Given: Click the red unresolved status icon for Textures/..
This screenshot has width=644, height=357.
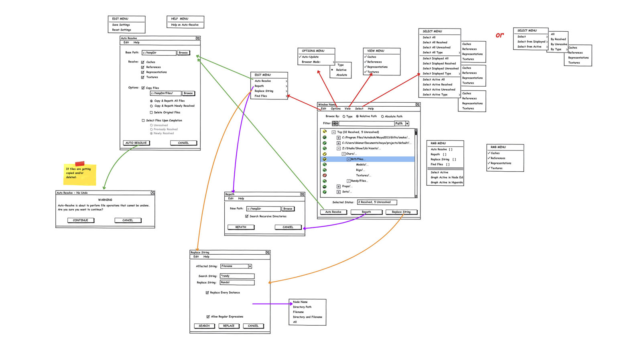Looking at the screenshot, I should tap(325, 175).
